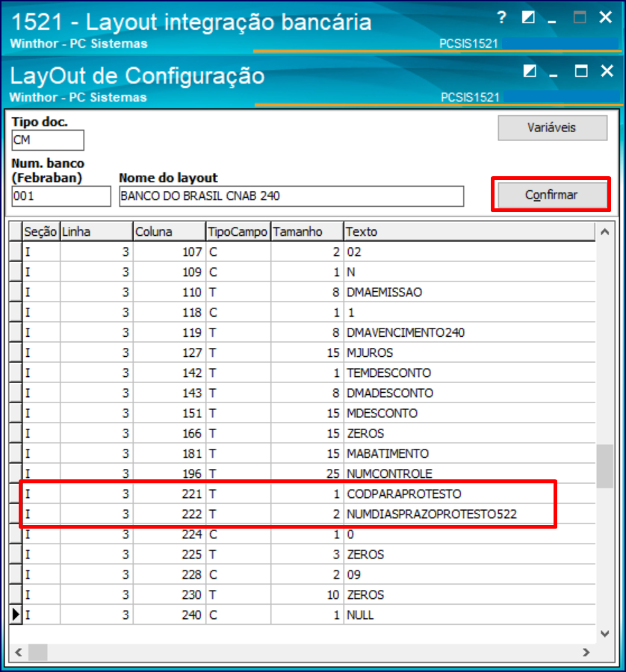Select the NUMCONTROLE text cell

tap(469, 473)
